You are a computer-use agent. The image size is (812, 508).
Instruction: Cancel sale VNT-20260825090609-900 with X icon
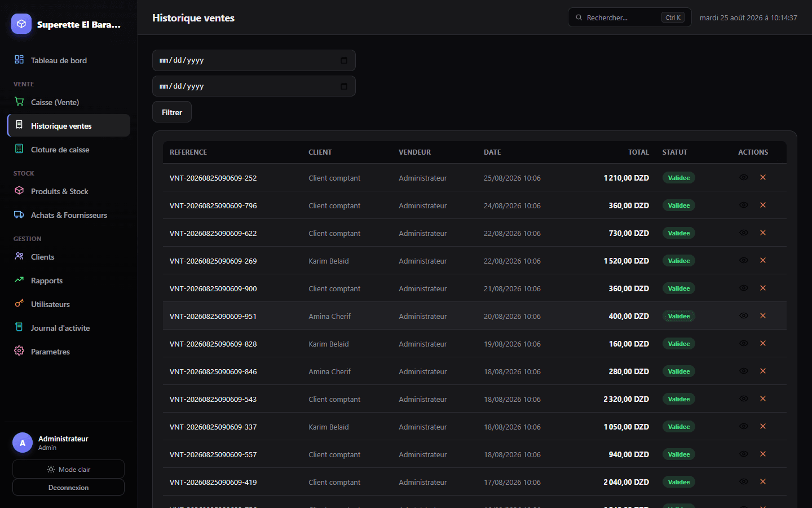coord(763,288)
